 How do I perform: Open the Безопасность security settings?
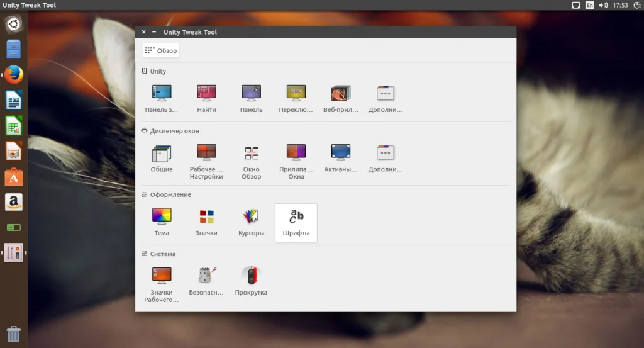206,282
